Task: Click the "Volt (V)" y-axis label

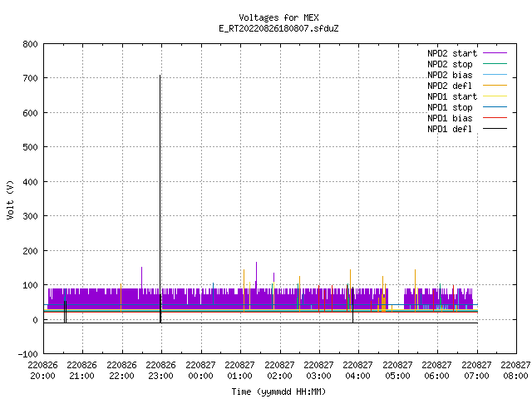Action: (10, 199)
